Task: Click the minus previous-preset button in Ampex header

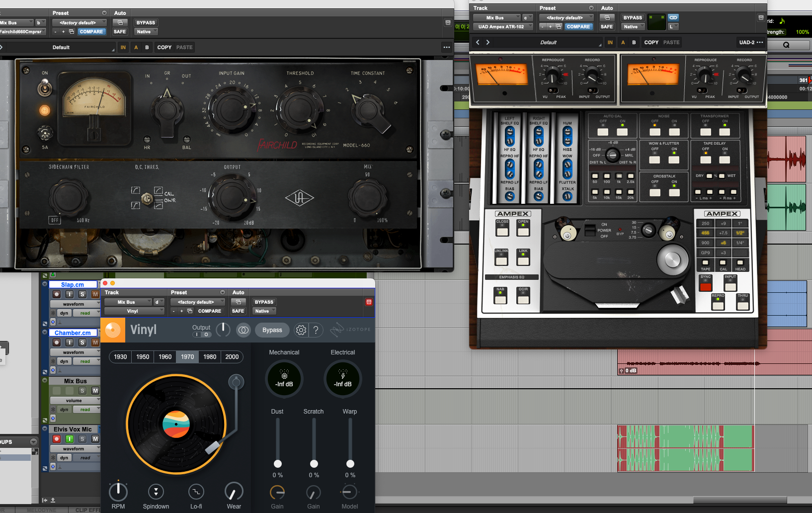Action: (x=543, y=26)
